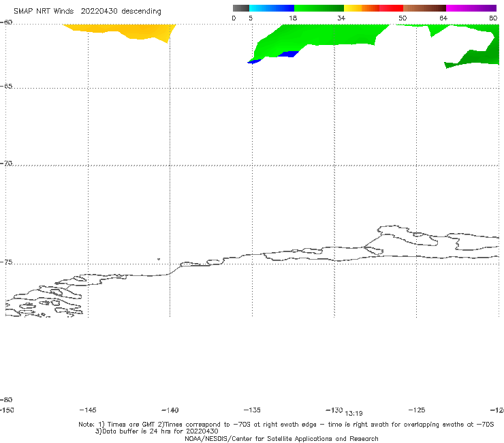Pick the magenta-purple 64–80 colorbar segment
Viewport: 504px width, 443px height.
click(x=471, y=8)
